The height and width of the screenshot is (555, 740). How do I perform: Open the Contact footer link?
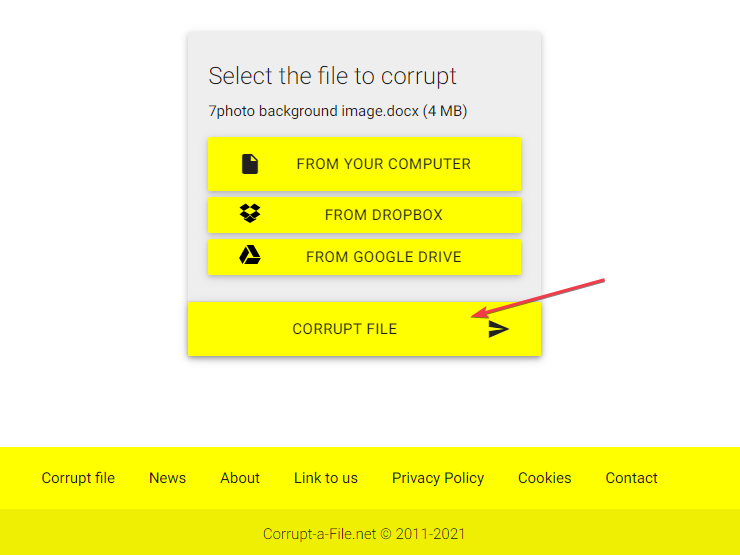point(631,478)
